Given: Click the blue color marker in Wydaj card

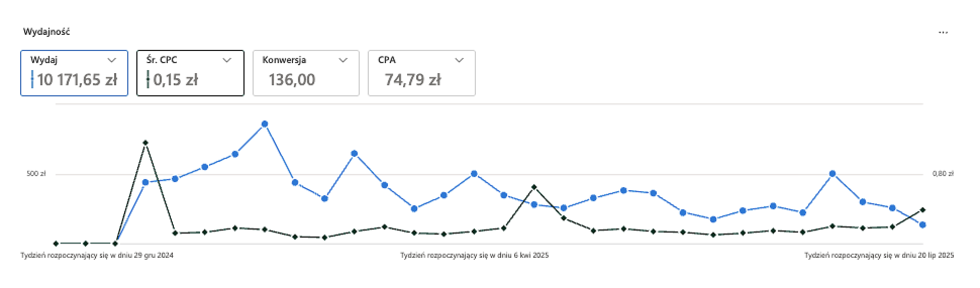Looking at the screenshot, I should pos(32,80).
